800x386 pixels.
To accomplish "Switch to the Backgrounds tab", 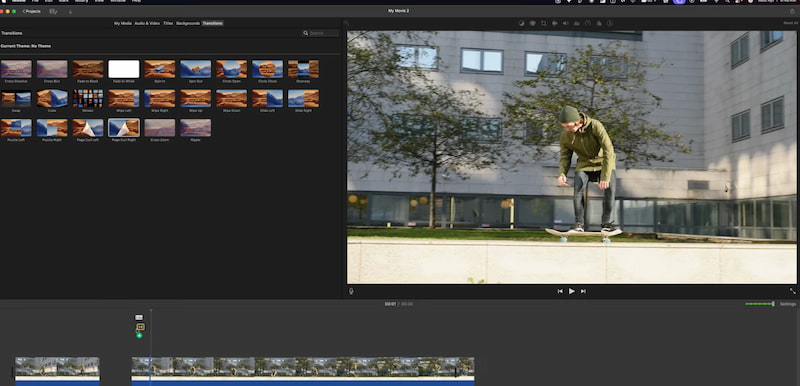I will [x=188, y=23].
